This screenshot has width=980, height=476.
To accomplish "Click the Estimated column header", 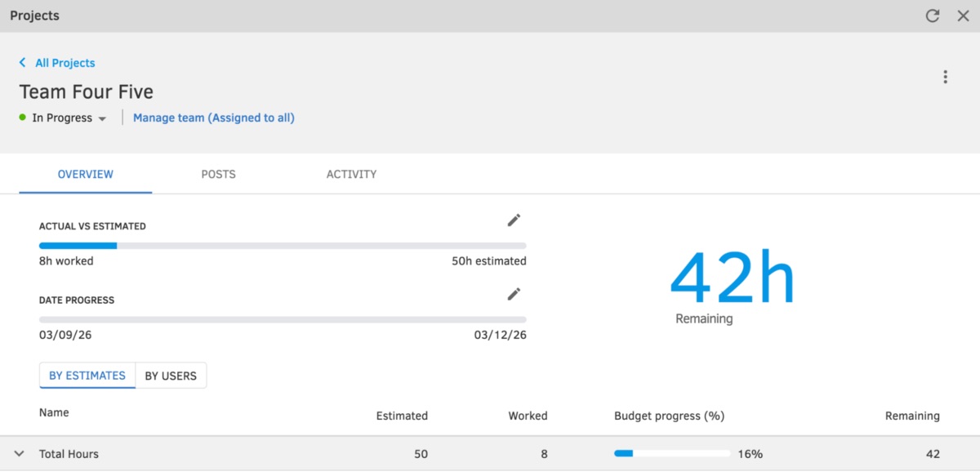I will (402, 416).
